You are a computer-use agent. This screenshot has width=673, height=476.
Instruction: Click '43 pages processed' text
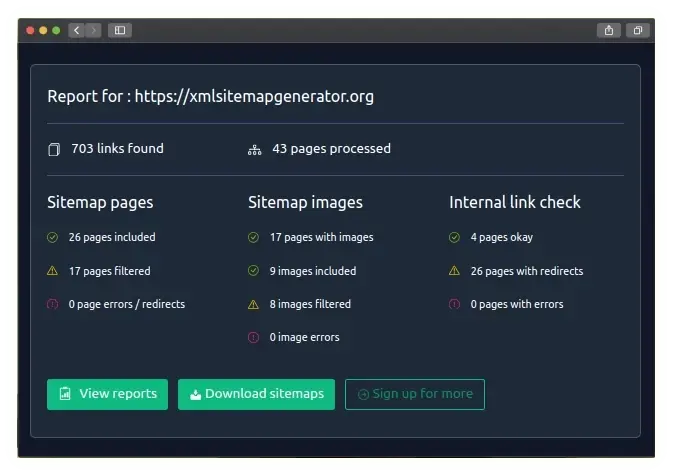click(x=331, y=149)
